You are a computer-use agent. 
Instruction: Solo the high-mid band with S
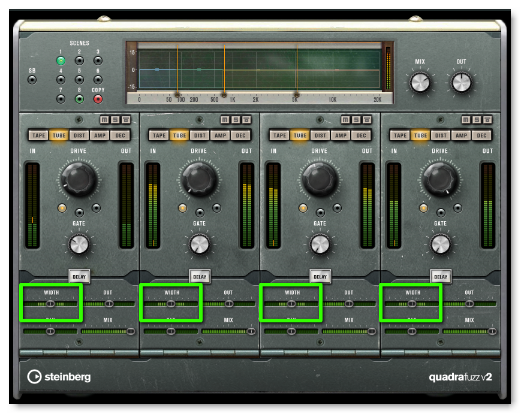(x=356, y=120)
